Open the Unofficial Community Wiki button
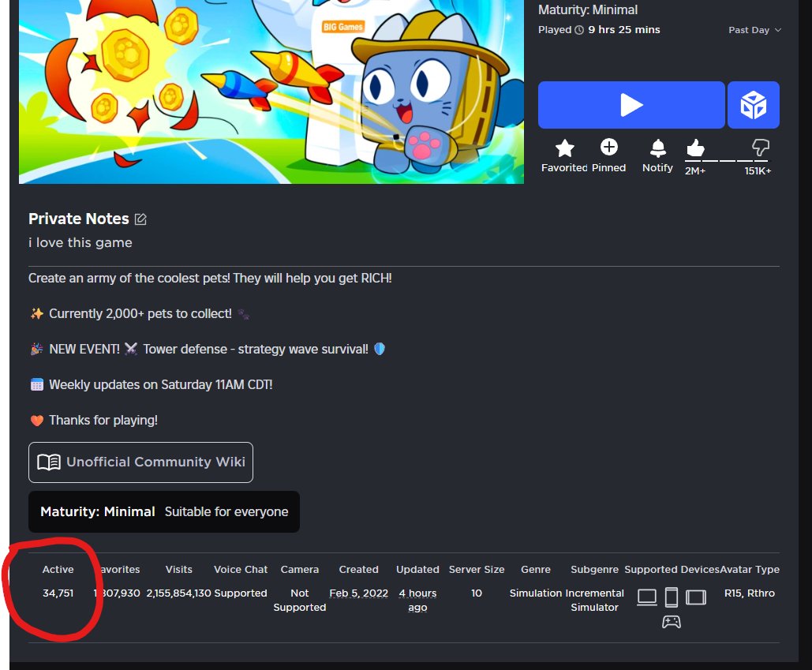812x670 pixels. (140, 462)
